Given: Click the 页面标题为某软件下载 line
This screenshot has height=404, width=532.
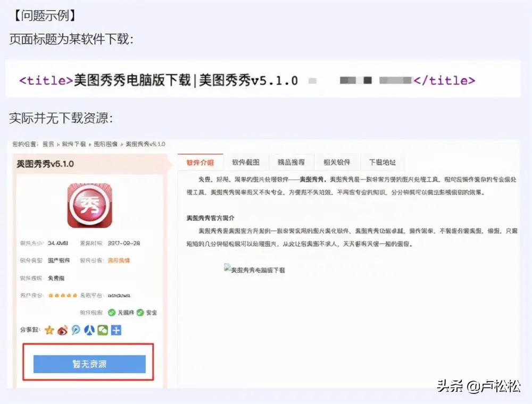Looking at the screenshot, I should 71,39.
